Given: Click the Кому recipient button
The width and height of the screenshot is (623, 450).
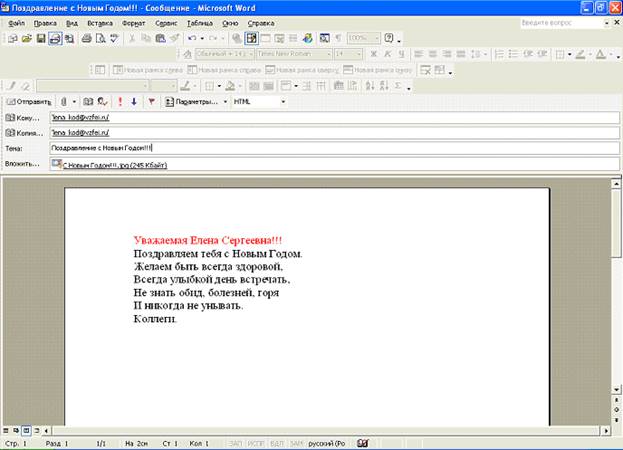Looking at the screenshot, I should (x=22, y=117).
